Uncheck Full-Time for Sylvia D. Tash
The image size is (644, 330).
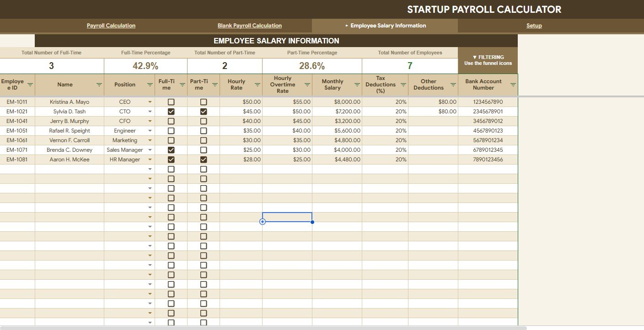[x=171, y=112]
